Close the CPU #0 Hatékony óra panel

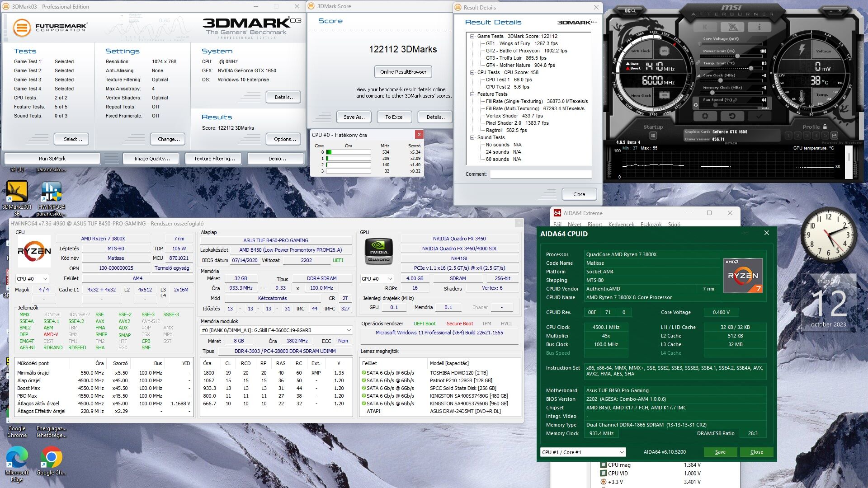pos(419,135)
